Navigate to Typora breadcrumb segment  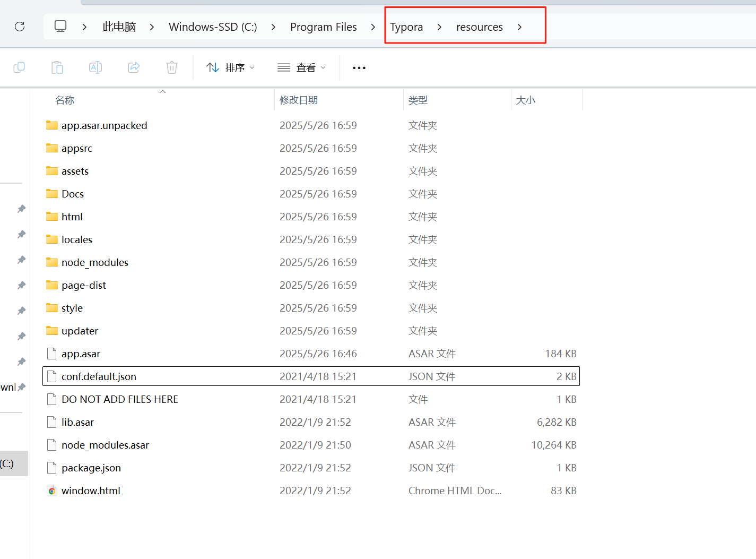pyautogui.click(x=406, y=27)
